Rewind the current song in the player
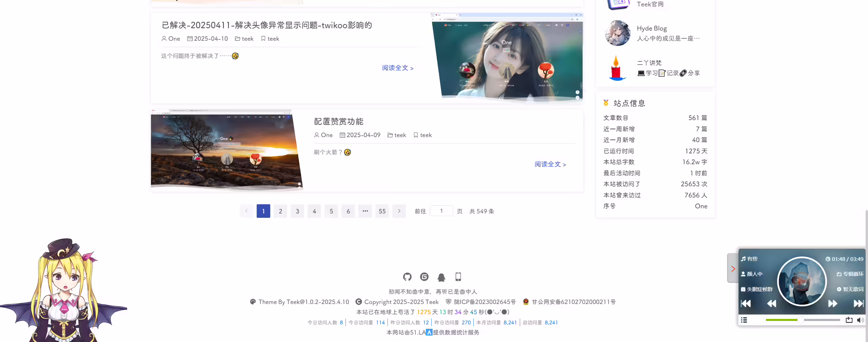868x342 pixels. (772, 303)
